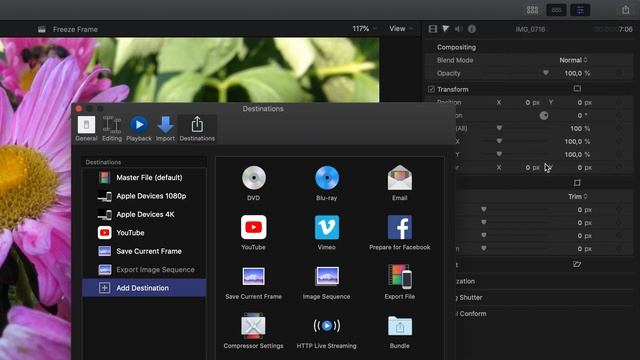Click Add Destination in sidebar
Viewport: 640px width, 360px height.
point(144,288)
